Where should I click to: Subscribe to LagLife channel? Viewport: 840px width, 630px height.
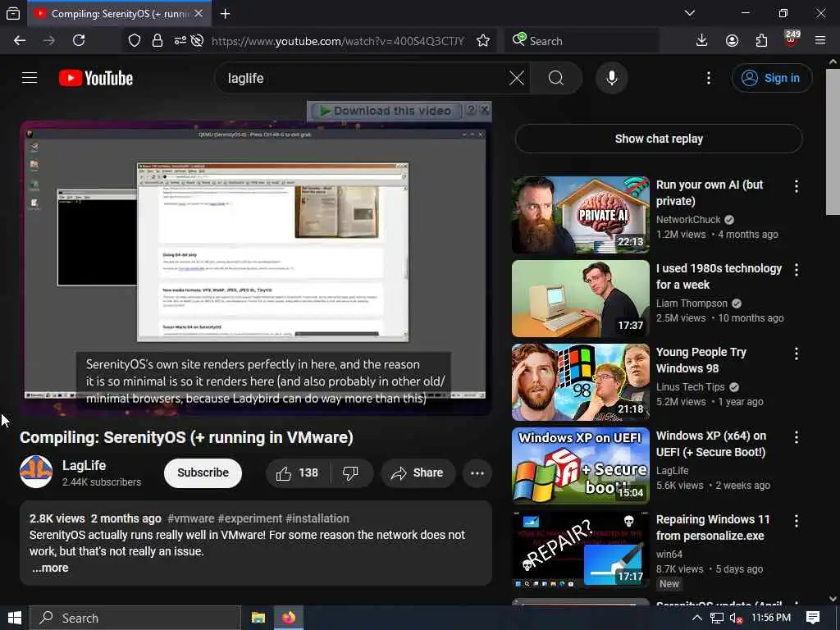(x=203, y=473)
